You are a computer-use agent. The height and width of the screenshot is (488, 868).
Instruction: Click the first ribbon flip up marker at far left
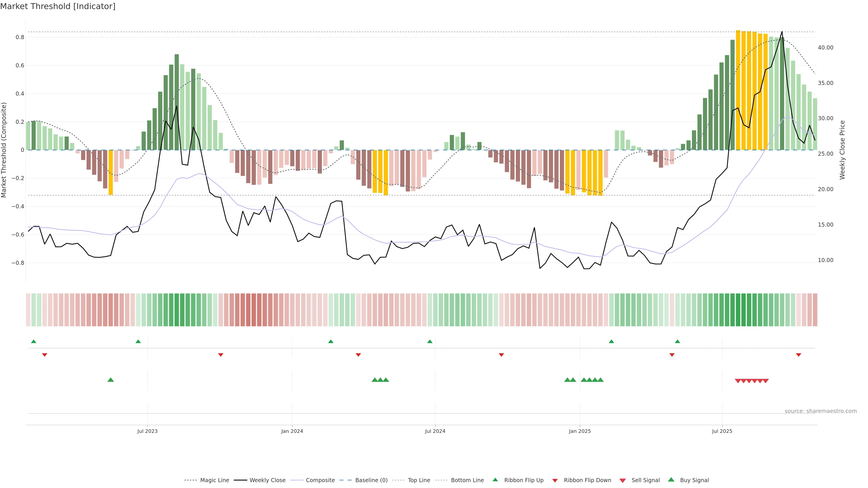(33, 342)
